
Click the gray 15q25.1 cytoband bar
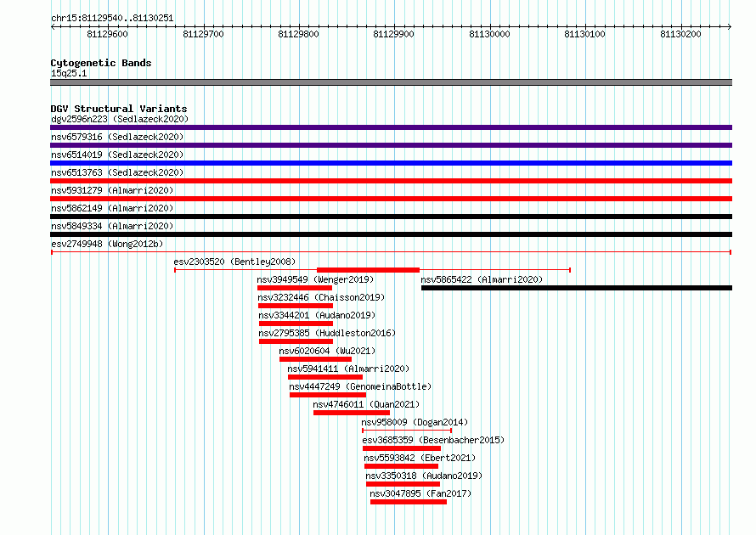391,82
